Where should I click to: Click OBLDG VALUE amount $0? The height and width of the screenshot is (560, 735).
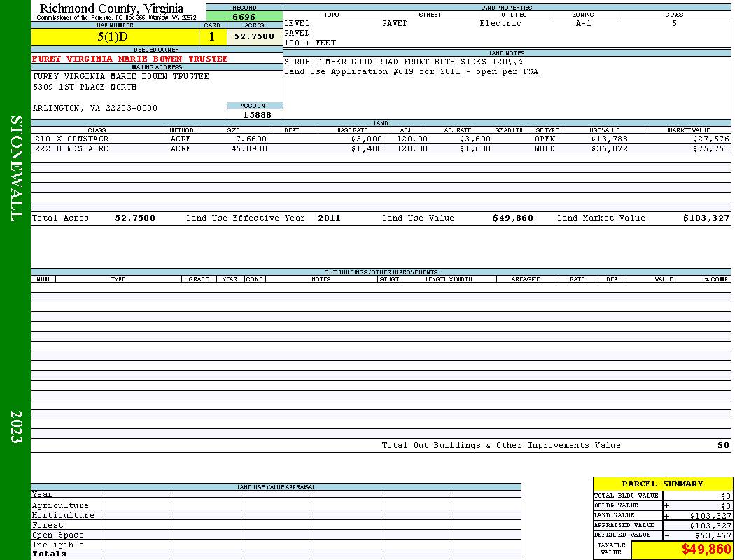click(x=726, y=506)
